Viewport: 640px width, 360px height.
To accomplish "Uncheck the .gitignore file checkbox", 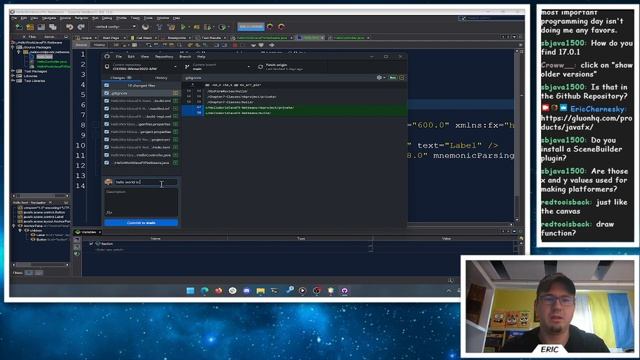I will click(x=107, y=93).
